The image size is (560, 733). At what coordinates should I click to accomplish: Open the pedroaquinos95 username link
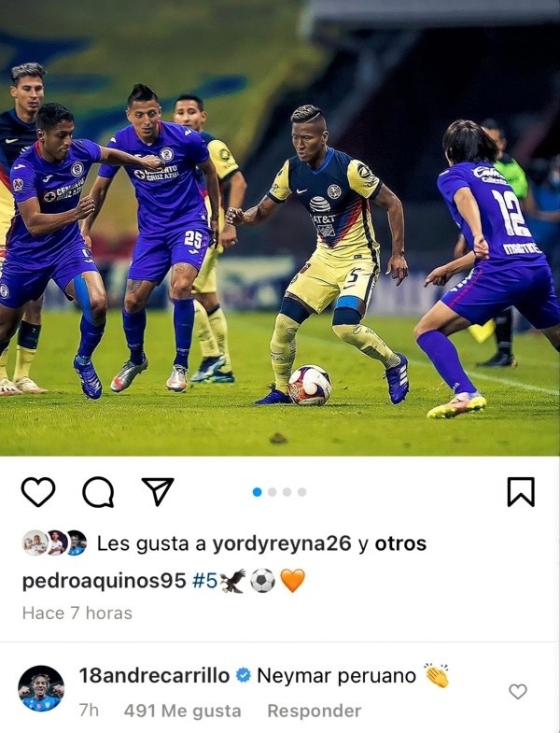pyautogui.click(x=105, y=581)
